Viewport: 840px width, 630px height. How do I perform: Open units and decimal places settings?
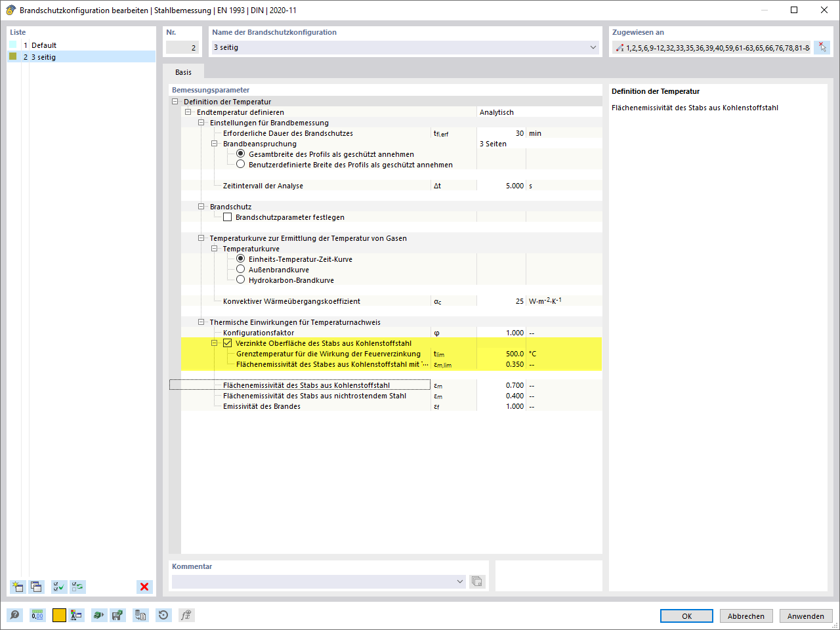pyautogui.click(x=37, y=616)
